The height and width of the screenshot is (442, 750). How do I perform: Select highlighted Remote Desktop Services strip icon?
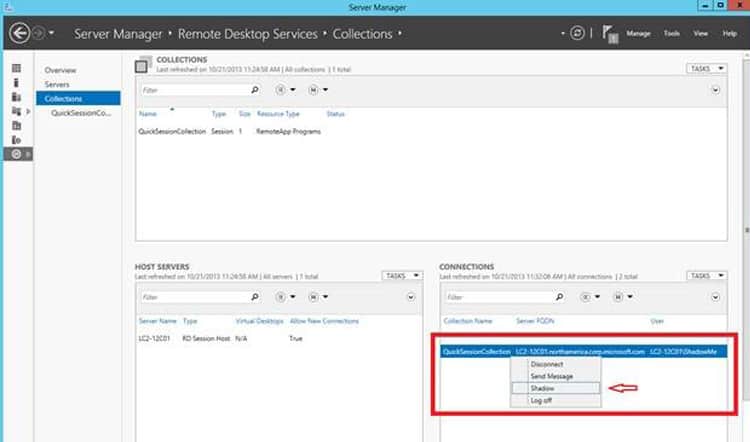click(18, 154)
